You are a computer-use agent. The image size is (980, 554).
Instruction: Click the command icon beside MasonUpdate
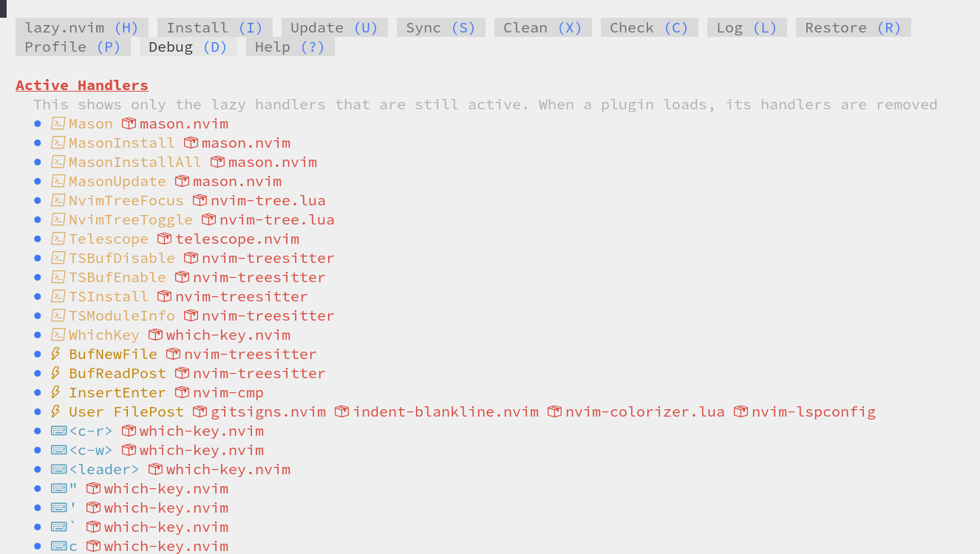(58, 181)
